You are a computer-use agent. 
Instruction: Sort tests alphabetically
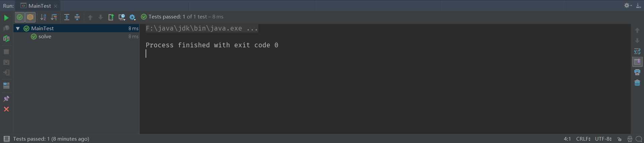click(43, 17)
